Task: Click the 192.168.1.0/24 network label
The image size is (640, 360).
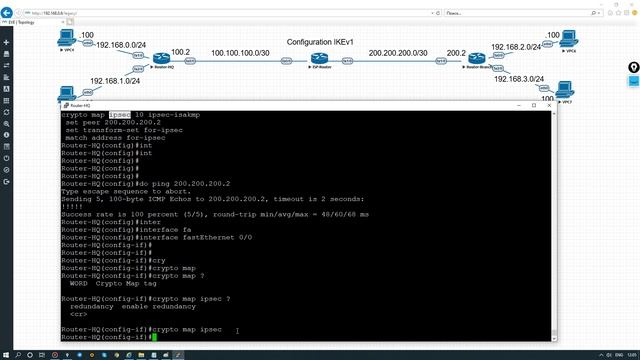Action: point(115,81)
